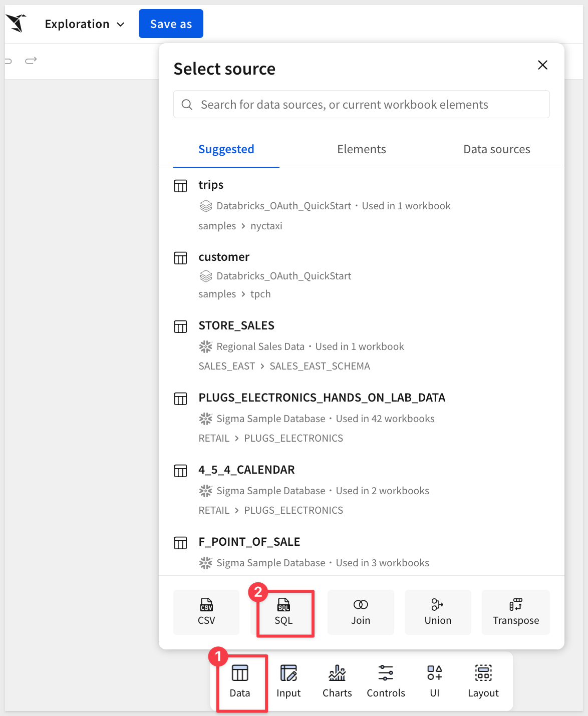Choose the STORE_SALES table
The width and height of the screenshot is (588, 716).
point(236,326)
